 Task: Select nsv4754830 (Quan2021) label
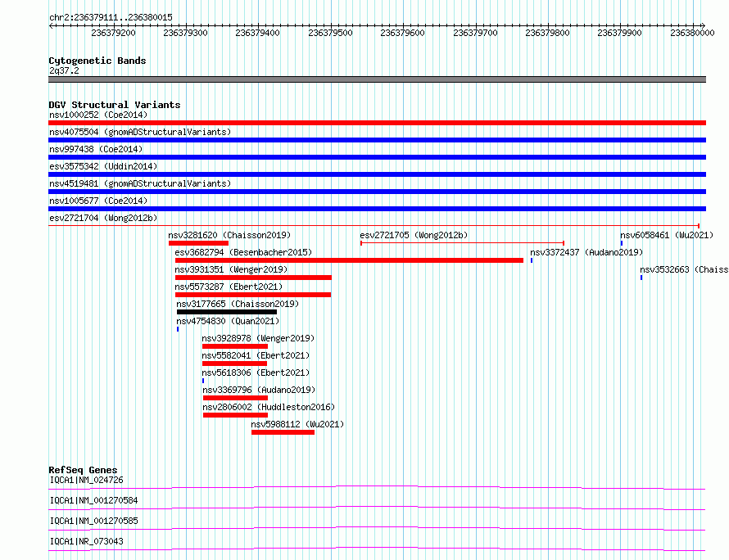pos(228,321)
